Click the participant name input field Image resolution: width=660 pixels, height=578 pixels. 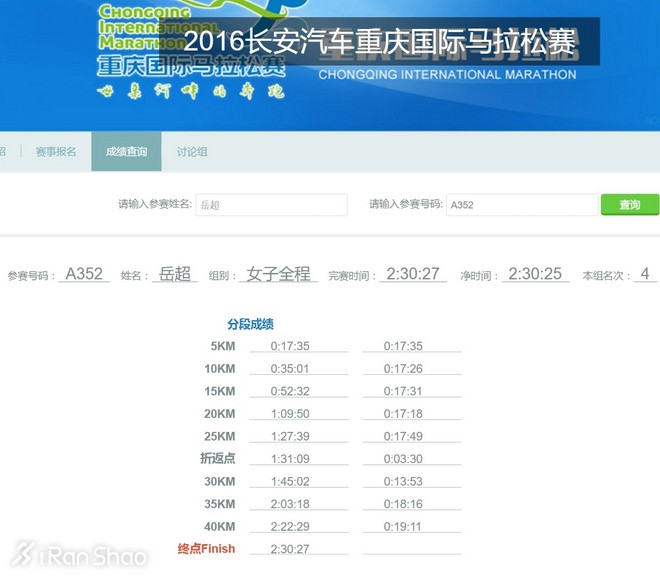(x=271, y=205)
